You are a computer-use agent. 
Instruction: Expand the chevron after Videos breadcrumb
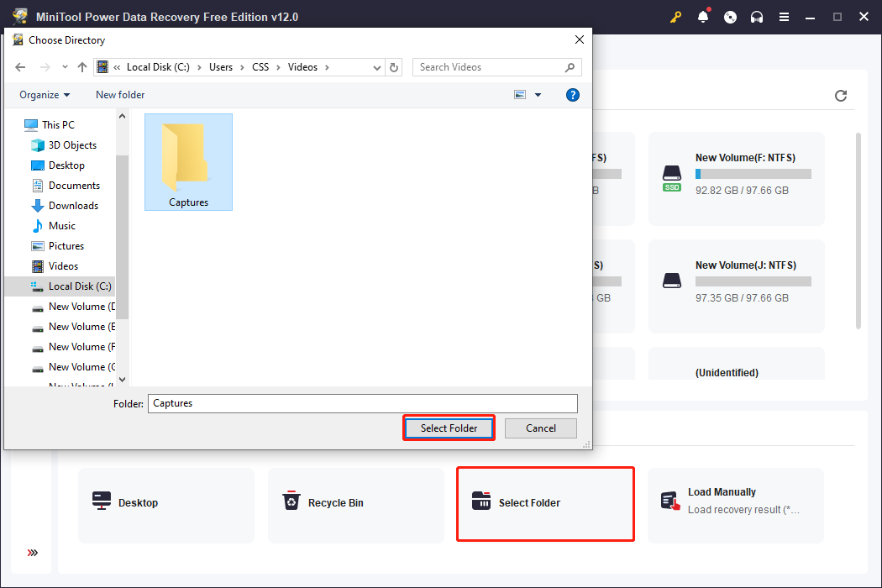pos(327,67)
